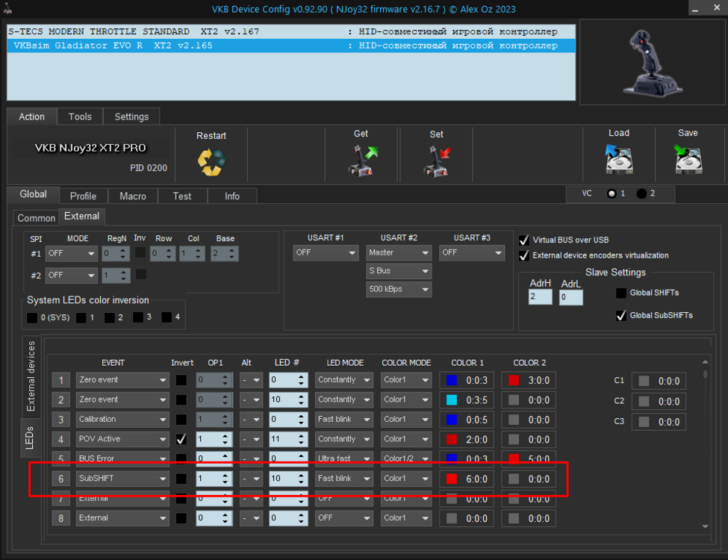Click the app icon in the title bar

tap(7, 8)
